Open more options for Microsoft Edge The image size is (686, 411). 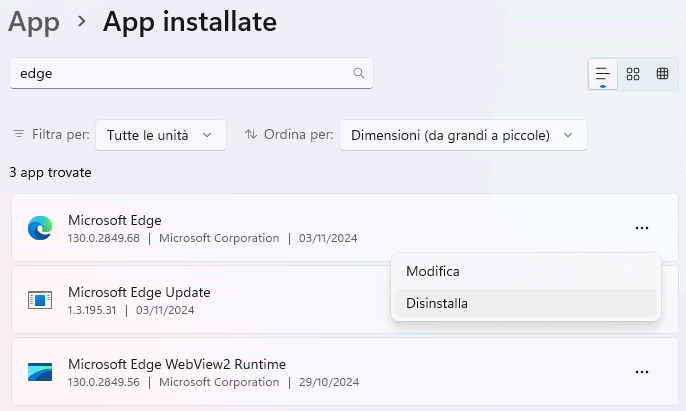pos(642,229)
